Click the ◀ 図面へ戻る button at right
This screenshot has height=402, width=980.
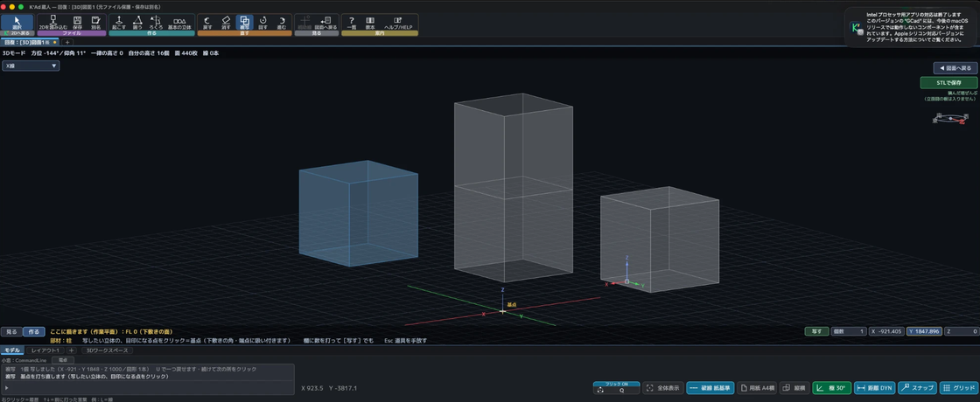(955, 68)
